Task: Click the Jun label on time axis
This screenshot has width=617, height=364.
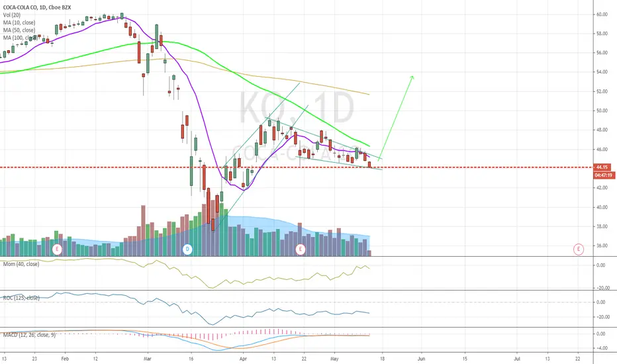Action: [421, 359]
